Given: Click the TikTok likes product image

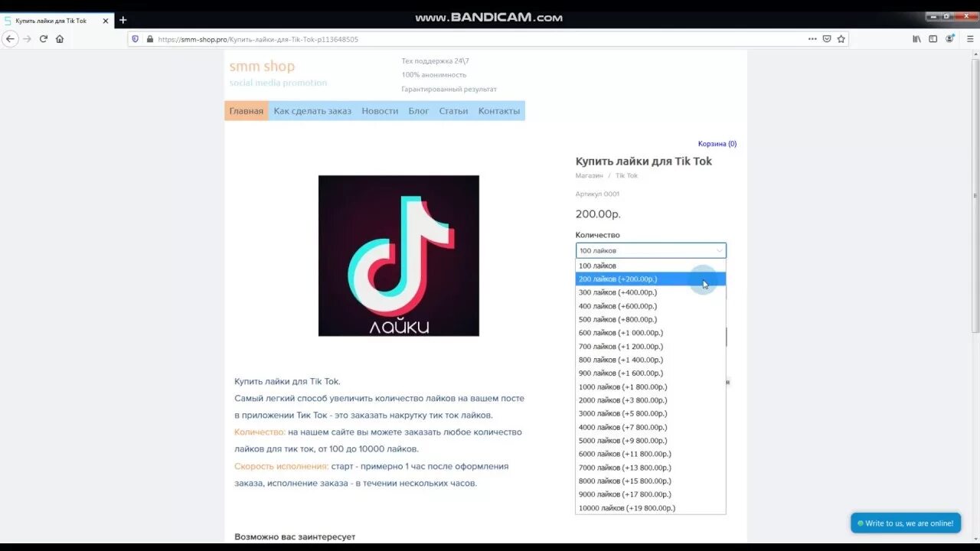Looking at the screenshot, I should tap(399, 256).
